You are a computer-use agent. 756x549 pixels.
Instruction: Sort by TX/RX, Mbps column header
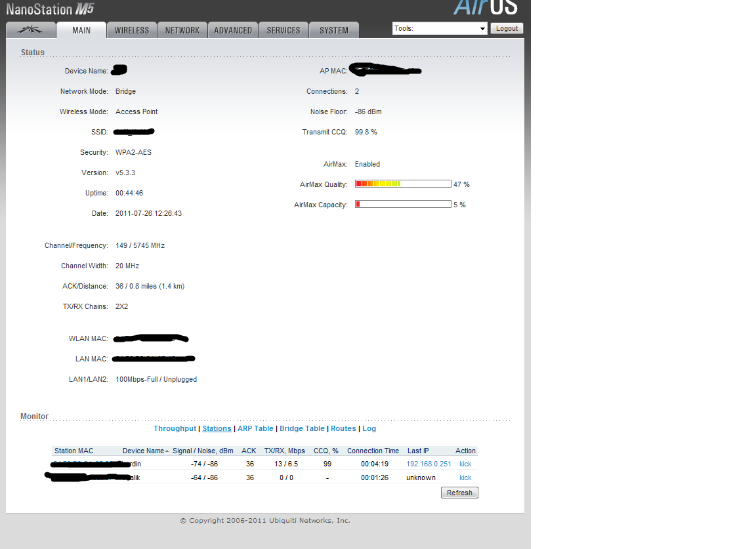(x=284, y=451)
